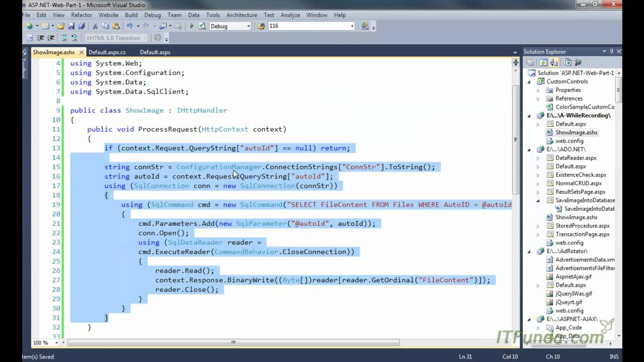Collapse the A-WhileRecording website node
Image resolution: width=644 pixels, height=362 pixels.
[x=529, y=116]
